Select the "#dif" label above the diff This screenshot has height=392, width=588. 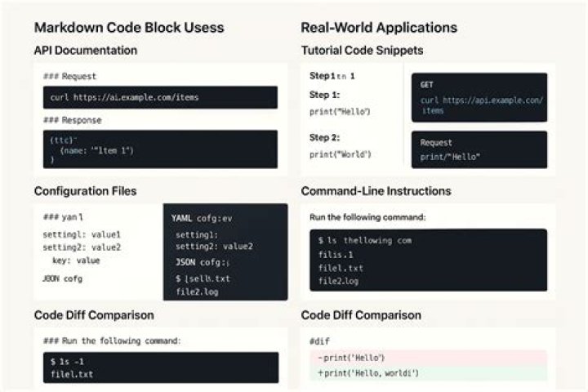point(318,340)
